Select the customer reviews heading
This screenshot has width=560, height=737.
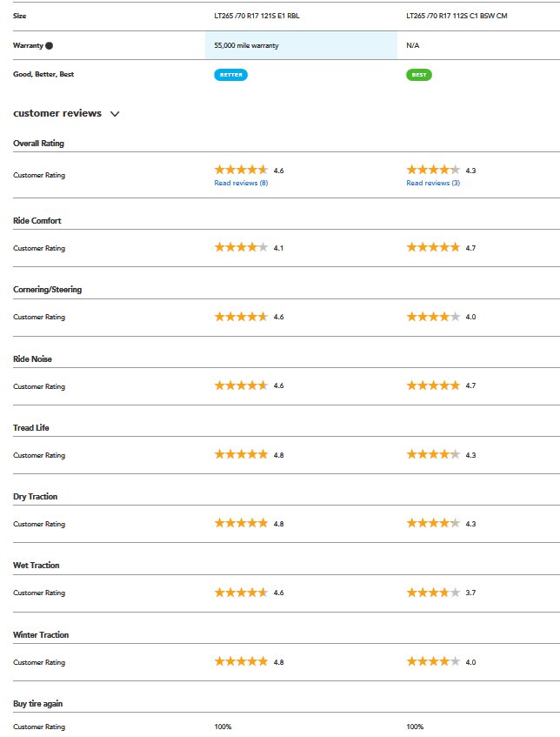[57, 113]
